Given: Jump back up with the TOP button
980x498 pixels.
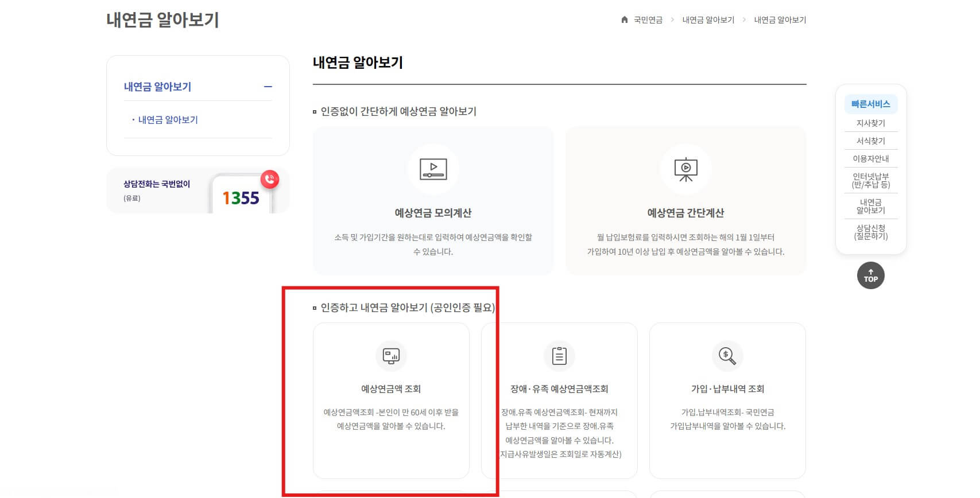Looking at the screenshot, I should (x=870, y=276).
